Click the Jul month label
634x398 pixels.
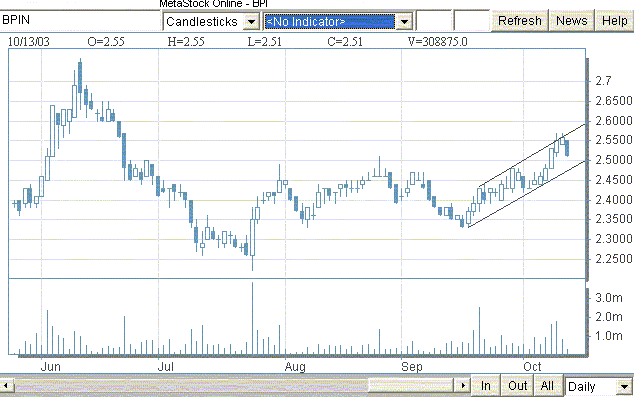[x=165, y=366]
